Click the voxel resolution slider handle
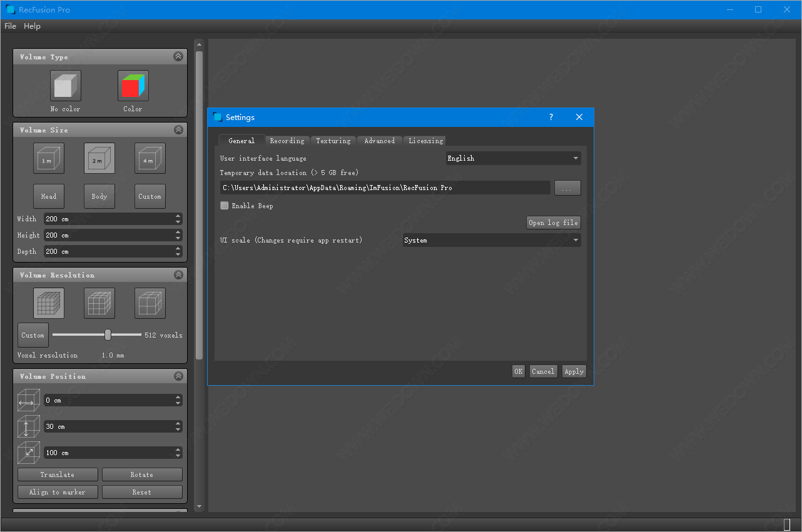This screenshot has width=802, height=532. (x=108, y=335)
